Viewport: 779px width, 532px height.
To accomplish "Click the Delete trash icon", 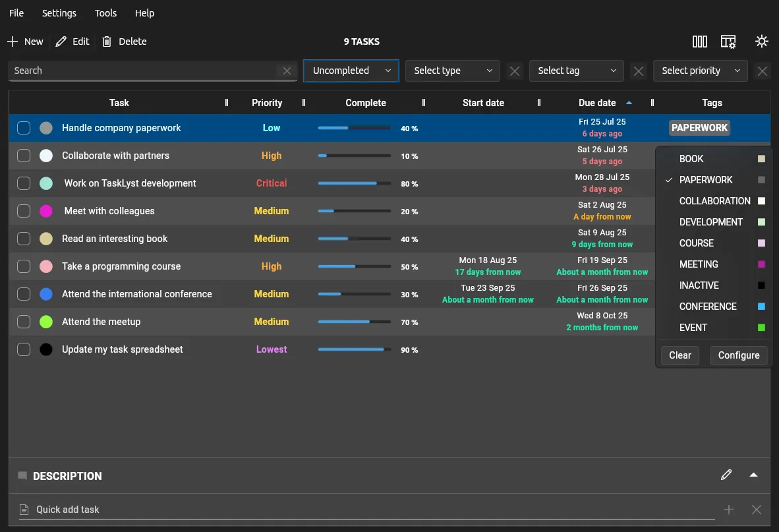I will point(107,42).
